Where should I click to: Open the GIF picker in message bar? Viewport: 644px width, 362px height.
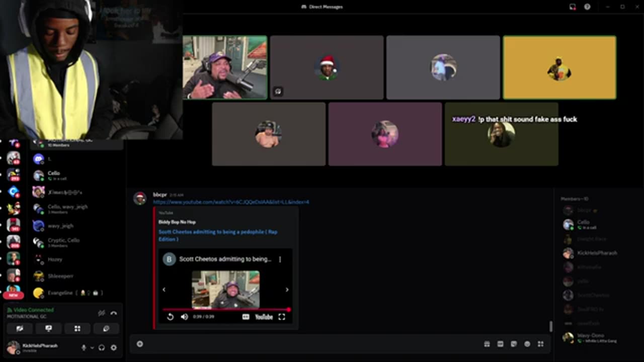click(x=500, y=344)
